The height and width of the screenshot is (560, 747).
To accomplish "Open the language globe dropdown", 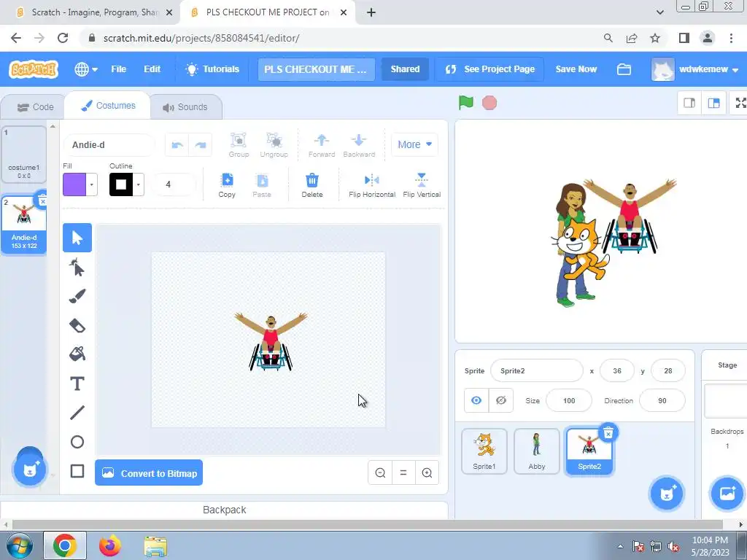I will pyautogui.click(x=86, y=69).
